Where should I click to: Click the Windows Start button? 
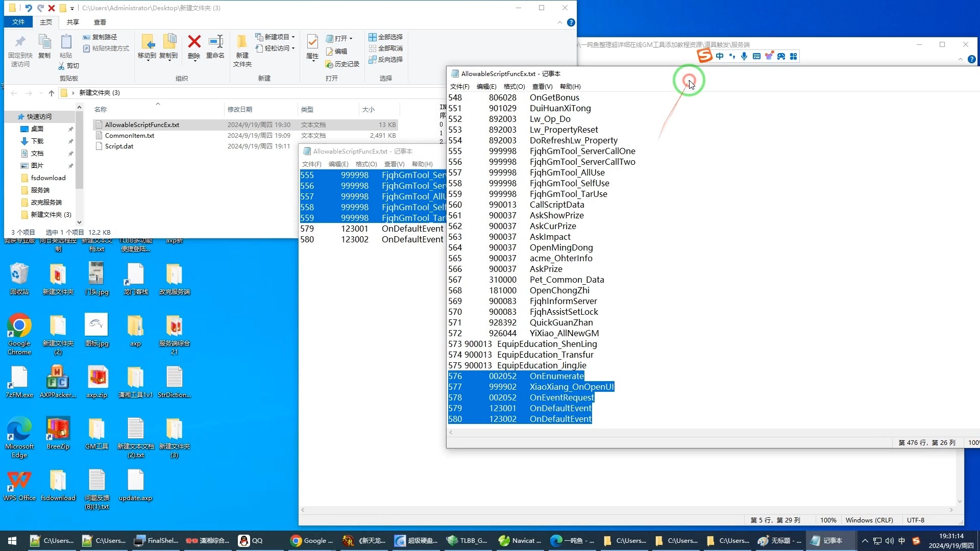pos(12,541)
